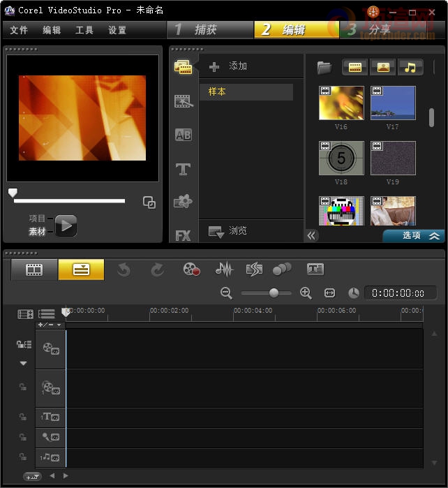Click the enlarge preview window icon

tap(149, 202)
